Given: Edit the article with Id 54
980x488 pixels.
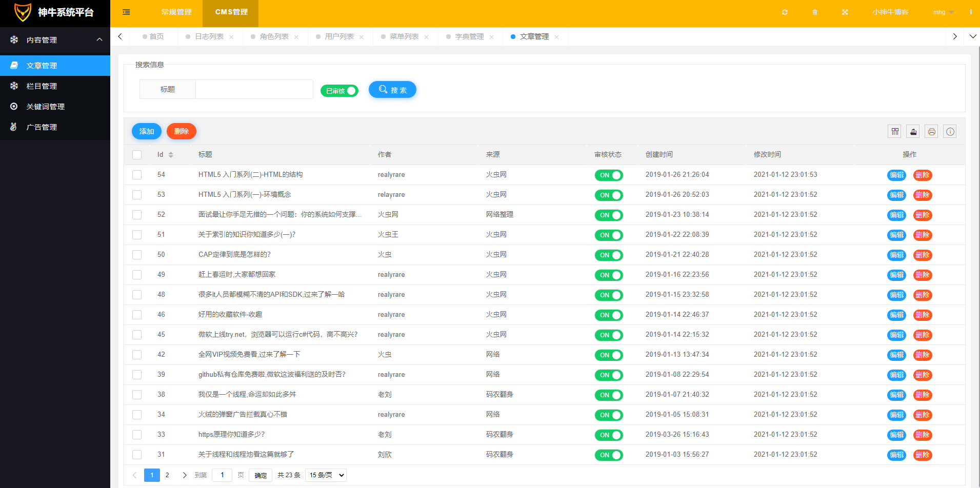Looking at the screenshot, I should coord(896,175).
